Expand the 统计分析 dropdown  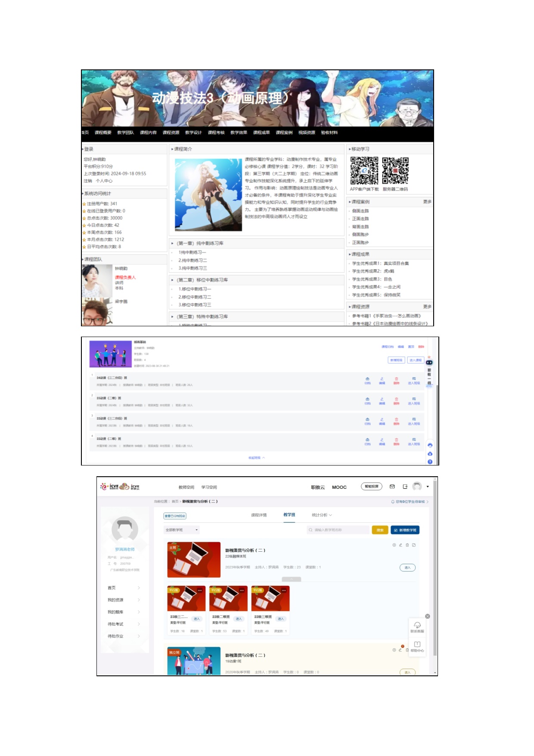pyautogui.click(x=322, y=515)
